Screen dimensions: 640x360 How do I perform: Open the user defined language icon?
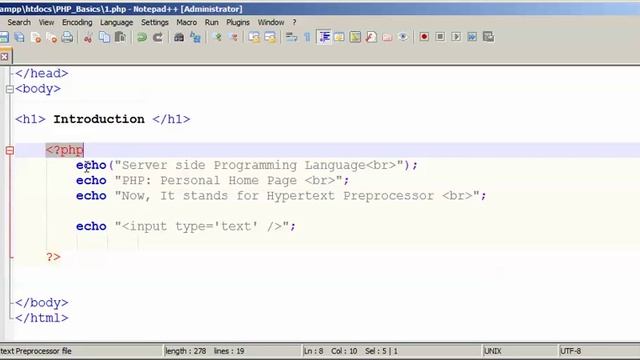coord(339,37)
